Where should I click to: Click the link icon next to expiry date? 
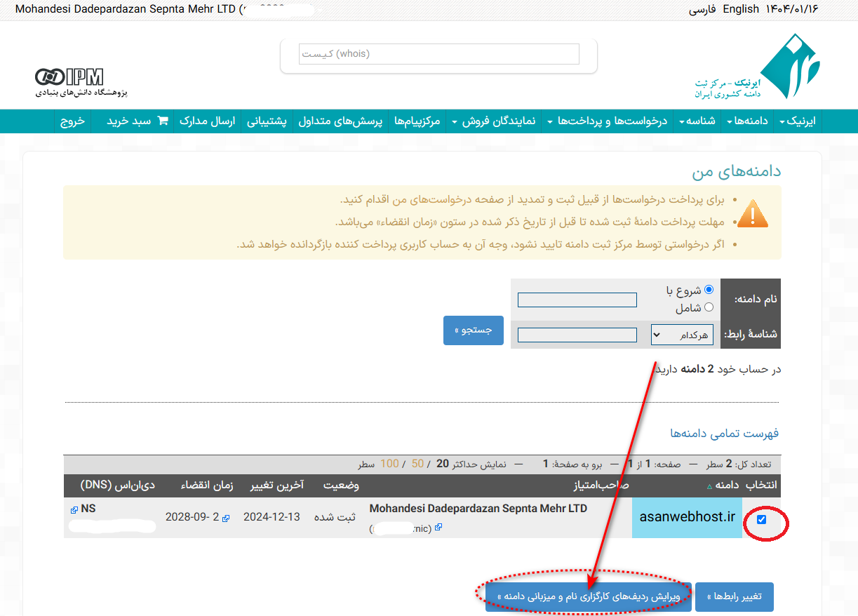tap(226, 518)
